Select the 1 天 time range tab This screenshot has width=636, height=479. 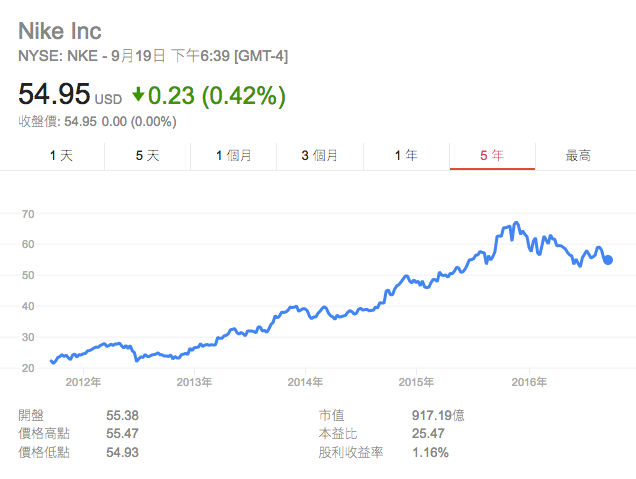tap(61, 155)
